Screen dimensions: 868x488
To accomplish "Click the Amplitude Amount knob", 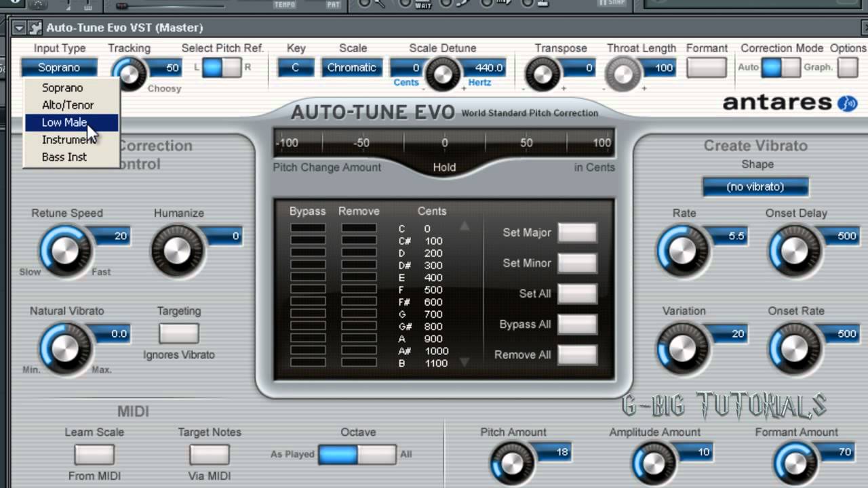I will coord(654,464).
